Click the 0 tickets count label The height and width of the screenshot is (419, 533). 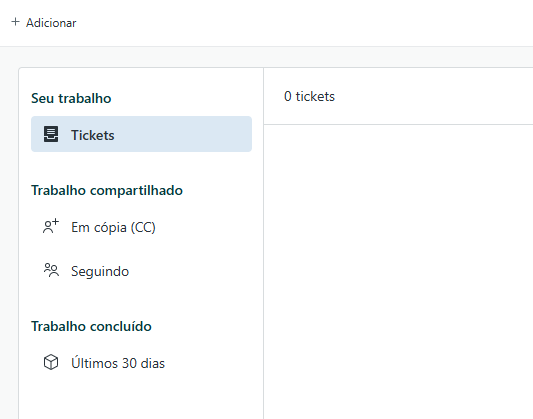309,97
